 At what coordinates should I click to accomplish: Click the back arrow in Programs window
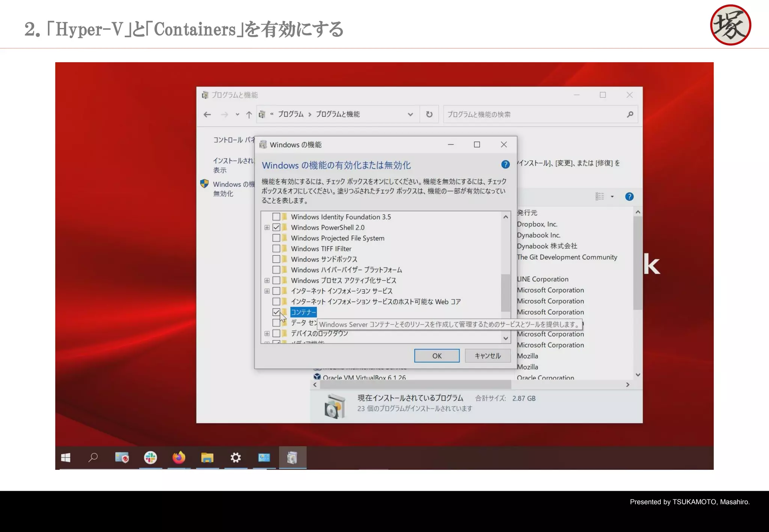(207, 114)
